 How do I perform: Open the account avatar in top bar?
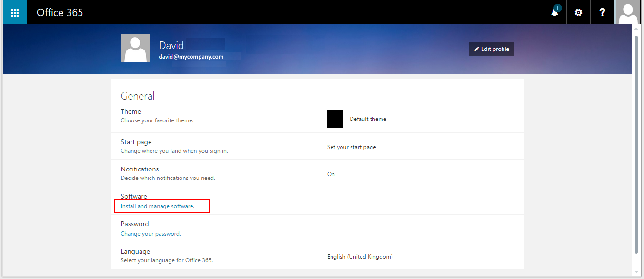click(628, 12)
